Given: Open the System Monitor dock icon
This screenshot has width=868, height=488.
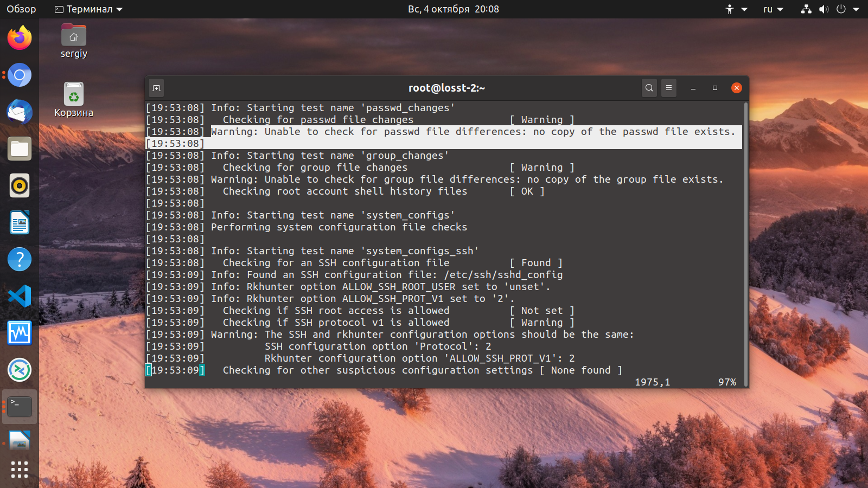Looking at the screenshot, I should [x=20, y=333].
